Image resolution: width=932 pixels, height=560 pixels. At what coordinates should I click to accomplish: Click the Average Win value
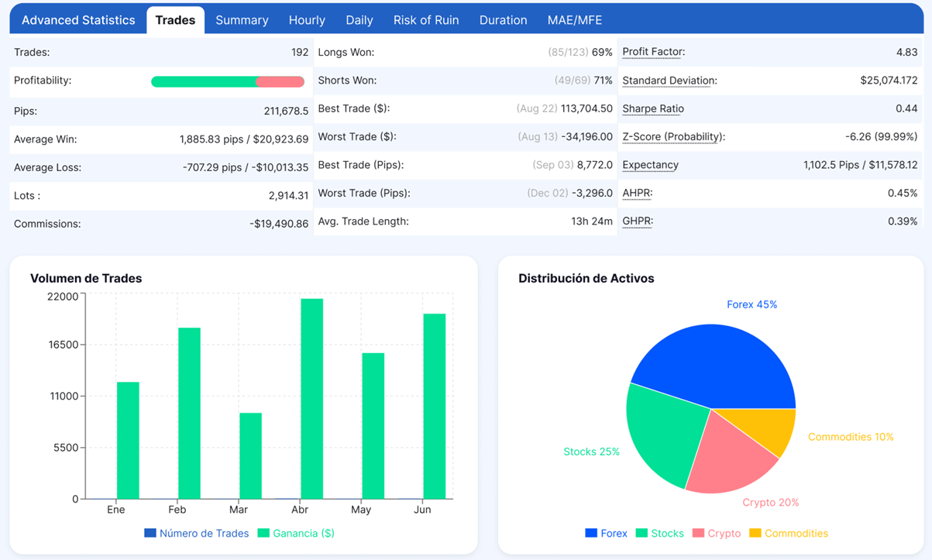244,139
